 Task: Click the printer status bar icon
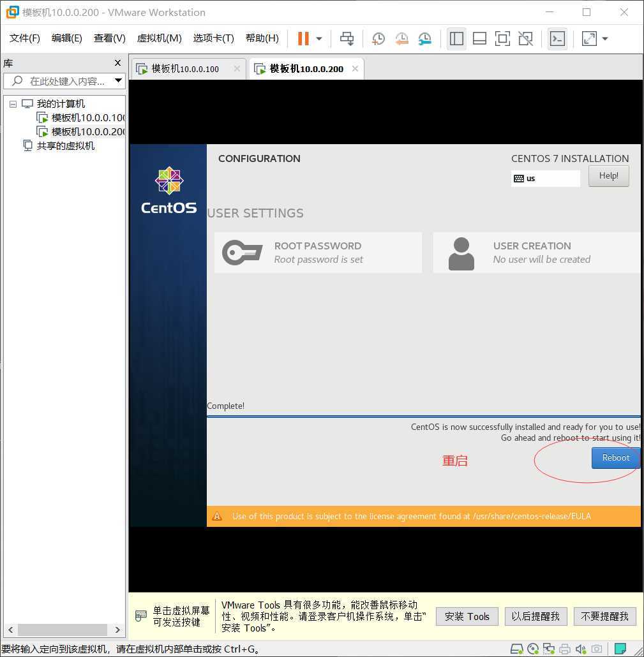pyautogui.click(x=565, y=649)
